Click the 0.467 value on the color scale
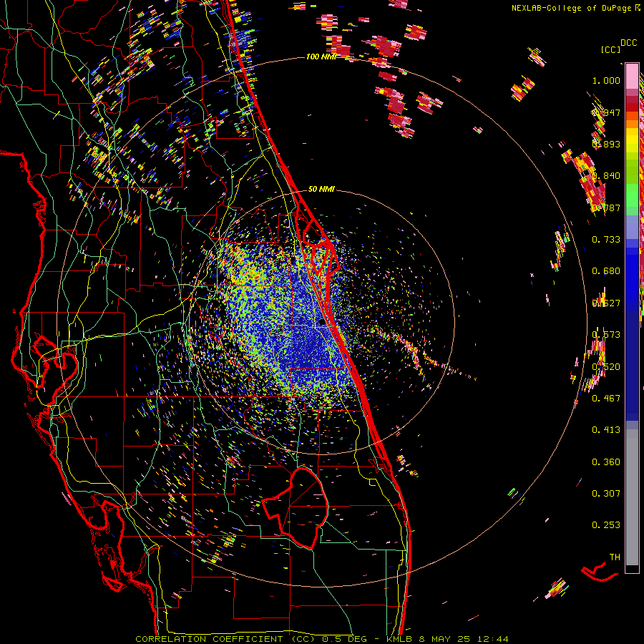644x644 pixels. (x=606, y=399)
